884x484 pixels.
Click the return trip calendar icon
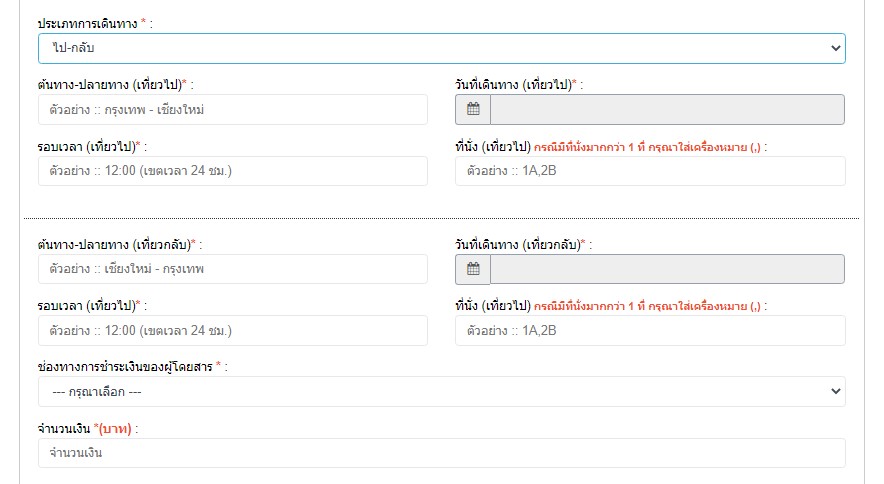pyautogui.click(x=473, y=269)
